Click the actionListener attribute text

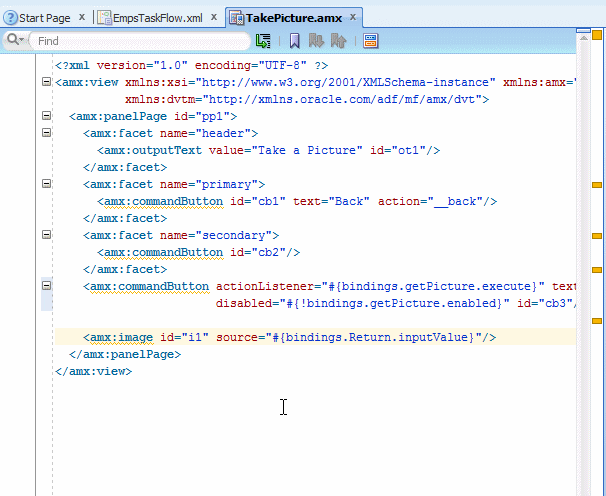point(269,286)
